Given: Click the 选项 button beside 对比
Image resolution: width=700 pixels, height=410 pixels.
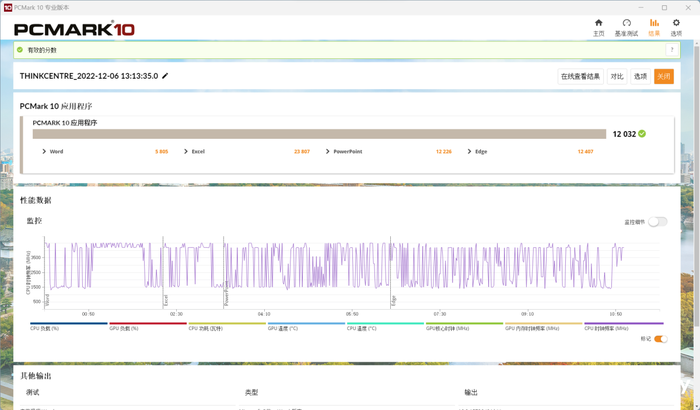Looking at the screenshot, I should (x=640, y=76).
